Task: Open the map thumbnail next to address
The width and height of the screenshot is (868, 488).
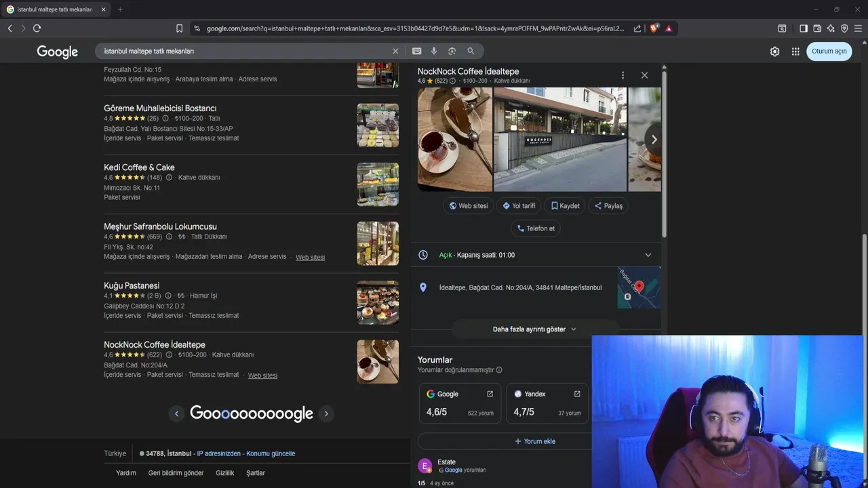Action: (639, 287)
